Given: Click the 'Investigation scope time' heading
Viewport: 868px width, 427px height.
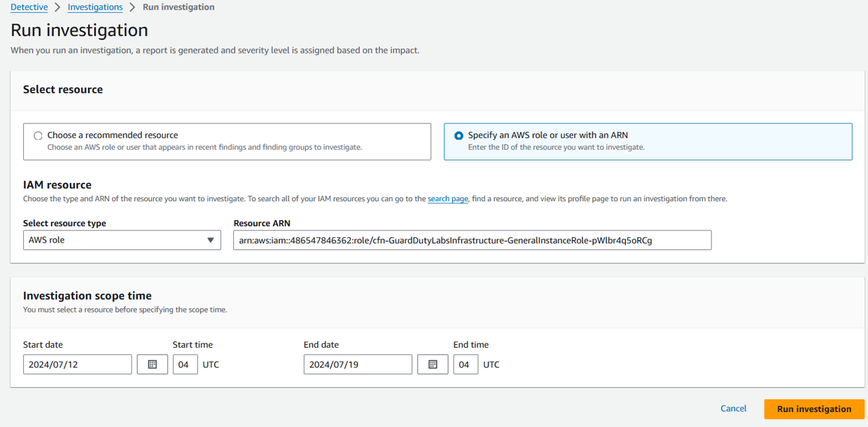Looking at the screenshot, I should [x=87, y=296].
